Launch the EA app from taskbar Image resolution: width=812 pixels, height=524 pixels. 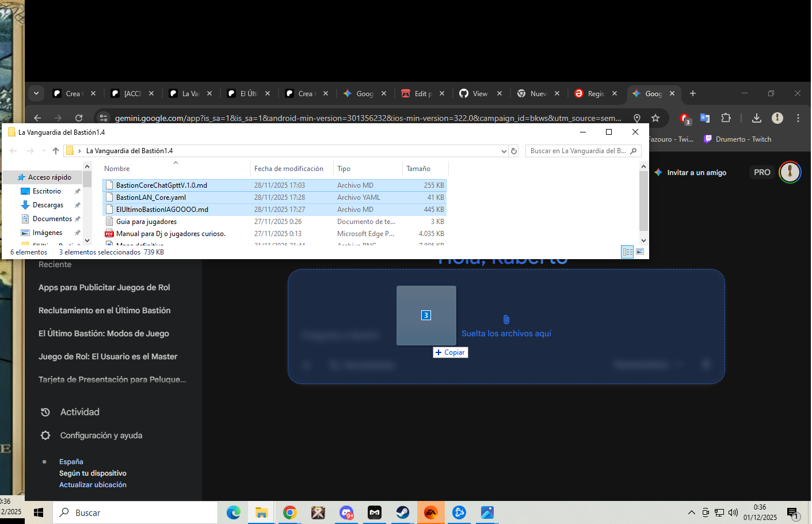(431, 512)
